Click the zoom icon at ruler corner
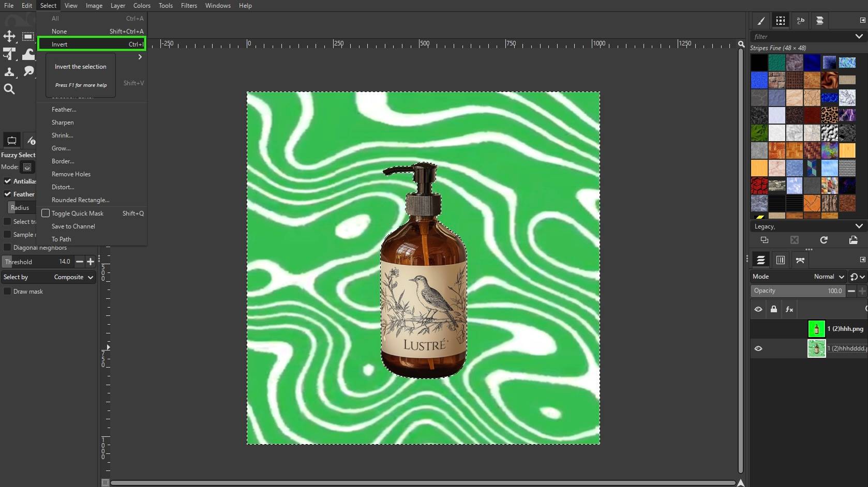The width and height of the screenshot is (868, 487). tap(741, 44)
